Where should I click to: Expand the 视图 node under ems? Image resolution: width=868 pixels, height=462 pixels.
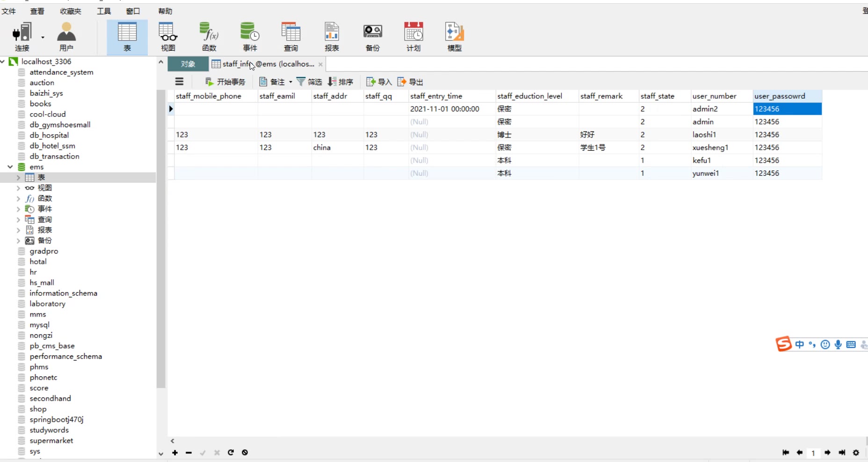tap(18, 188)
